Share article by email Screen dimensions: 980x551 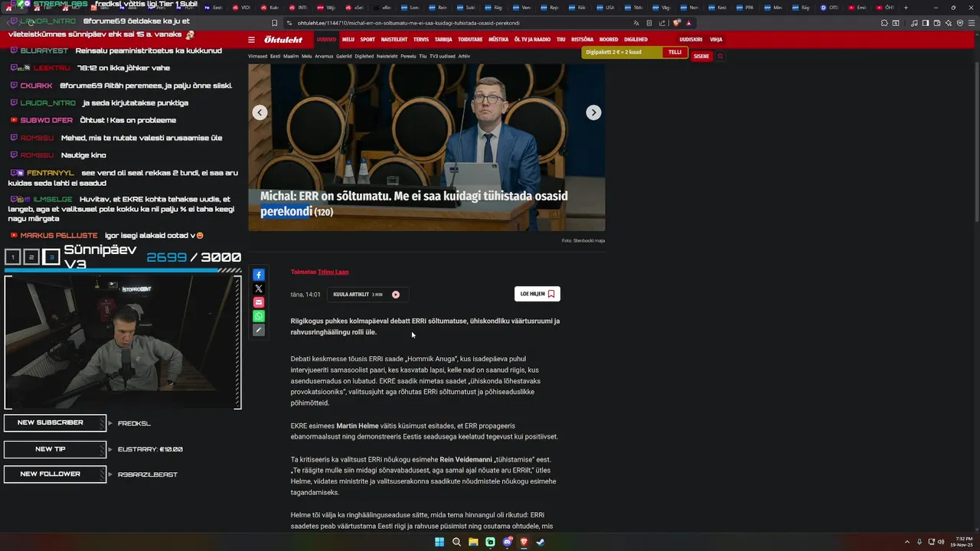pyautogui.click(x=259, y=302)
